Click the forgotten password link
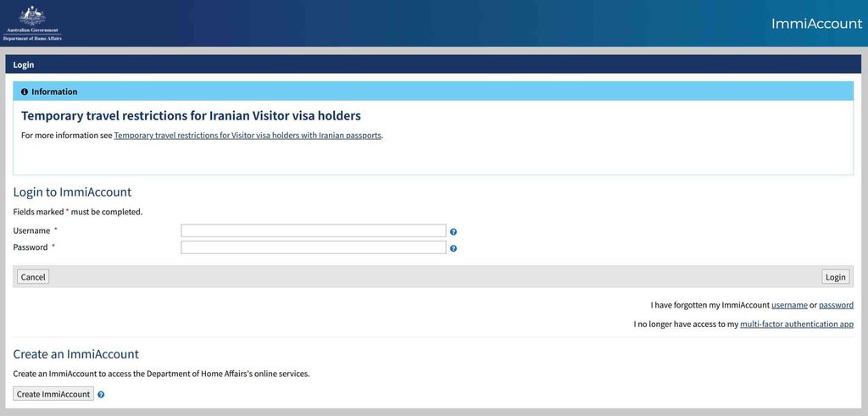This screenshot has width=868, height=416. pos(836,305)
